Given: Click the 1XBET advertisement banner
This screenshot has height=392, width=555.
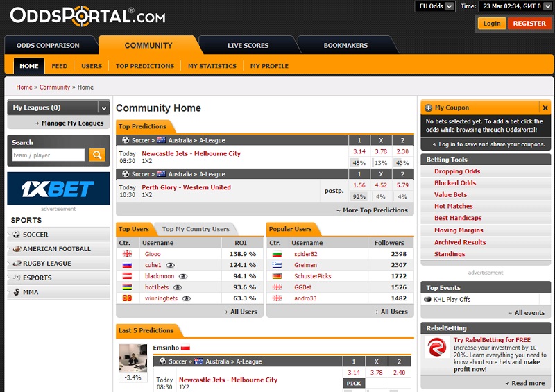Looking at the screenshot, I should coord(58,189).
